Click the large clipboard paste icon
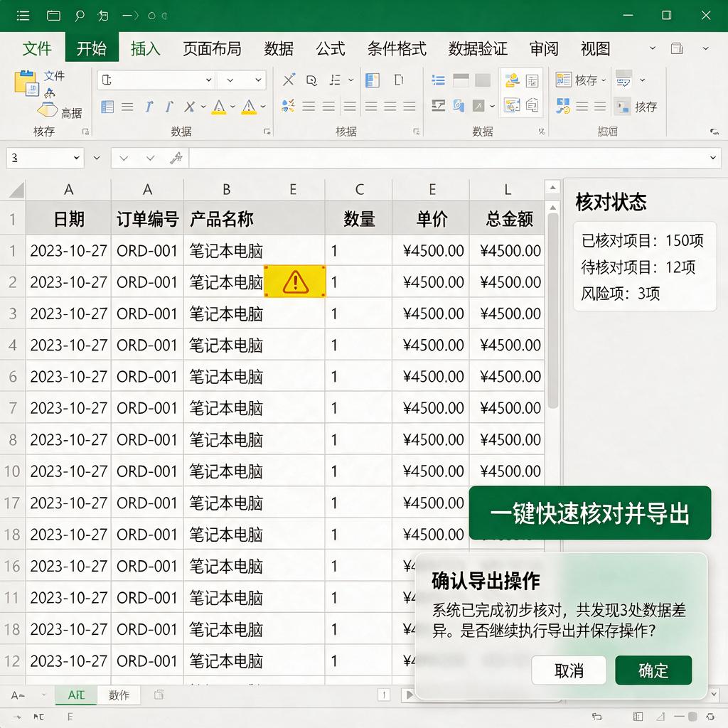The image size is (728, 728). 26,83
